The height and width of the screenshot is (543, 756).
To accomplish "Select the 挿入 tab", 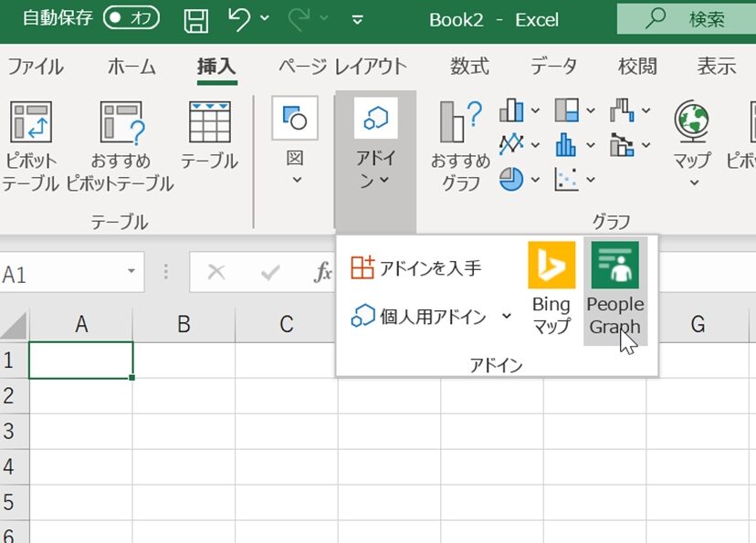I will coord(216,66).
